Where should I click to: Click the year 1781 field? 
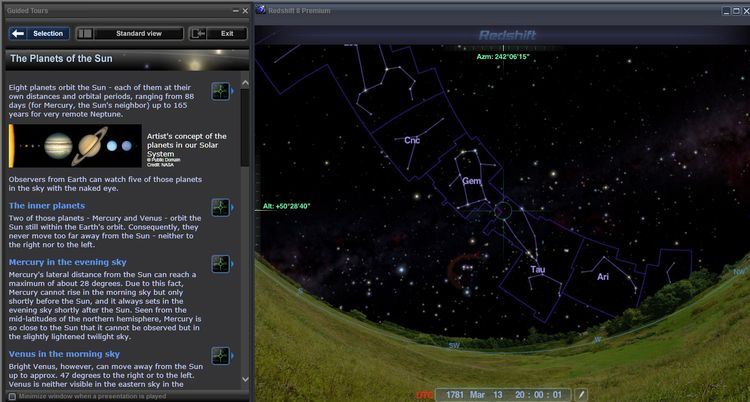454,395
